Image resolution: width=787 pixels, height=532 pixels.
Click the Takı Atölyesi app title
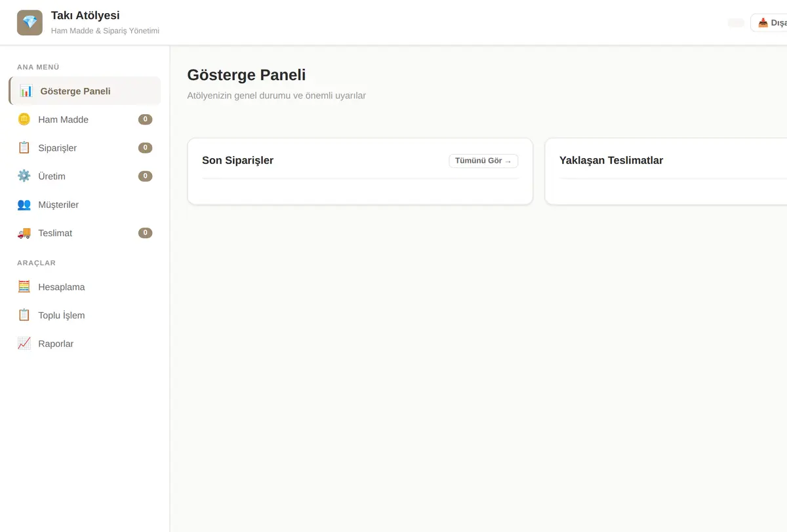[85, 16]
